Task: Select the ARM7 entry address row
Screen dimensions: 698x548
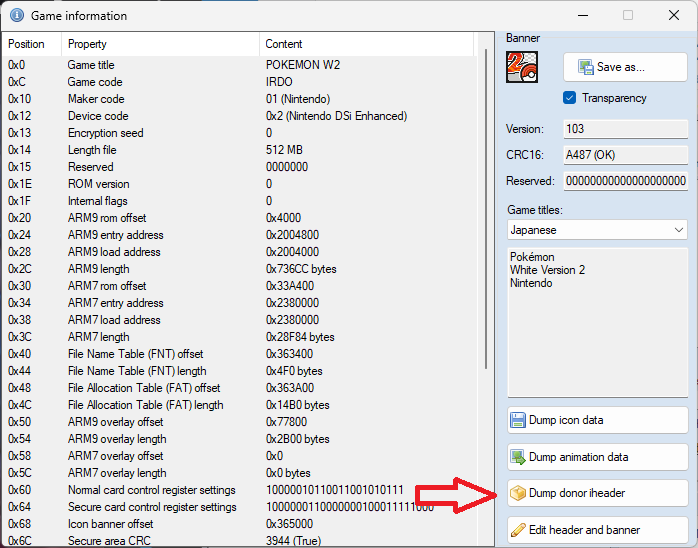Action: point(238,303)
